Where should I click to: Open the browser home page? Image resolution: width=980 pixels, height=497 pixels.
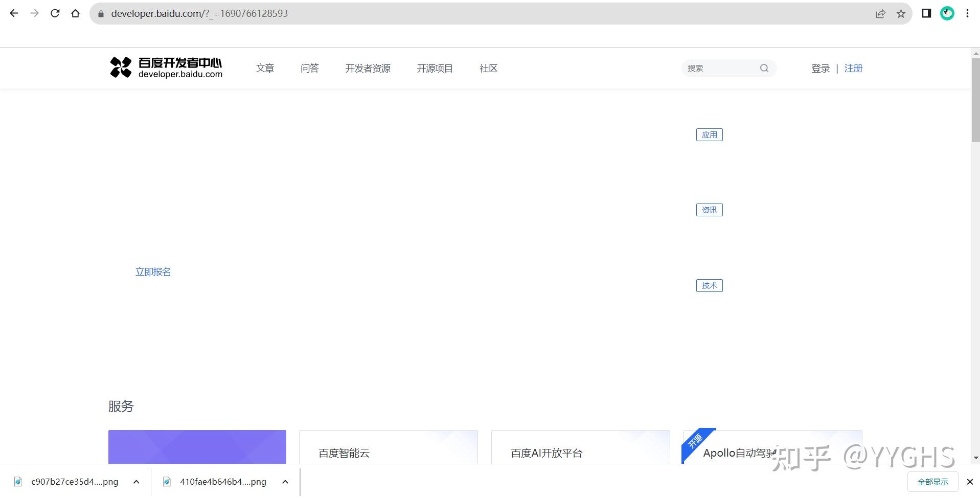click(76, 13)
